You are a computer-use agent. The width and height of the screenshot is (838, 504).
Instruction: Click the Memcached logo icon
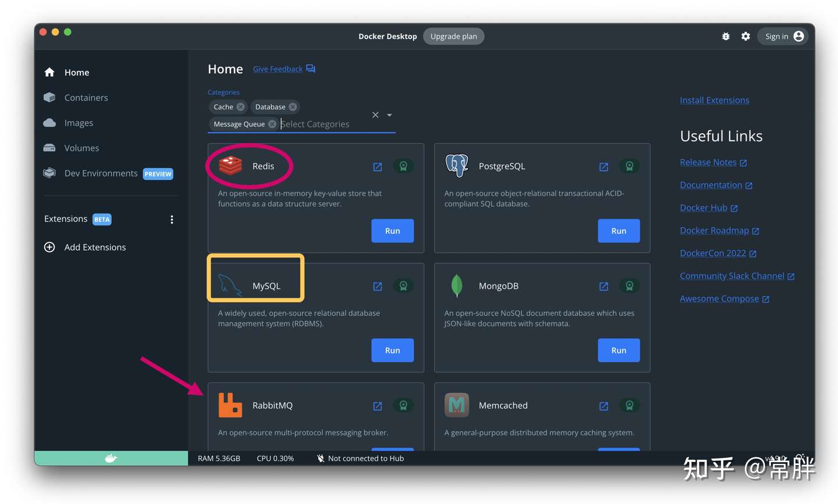tap(457, 405)
